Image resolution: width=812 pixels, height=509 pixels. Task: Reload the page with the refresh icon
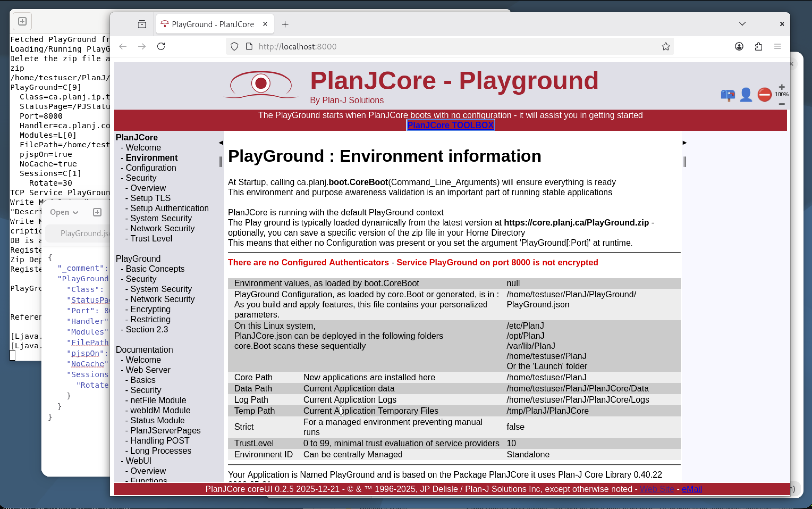point(161,47)
